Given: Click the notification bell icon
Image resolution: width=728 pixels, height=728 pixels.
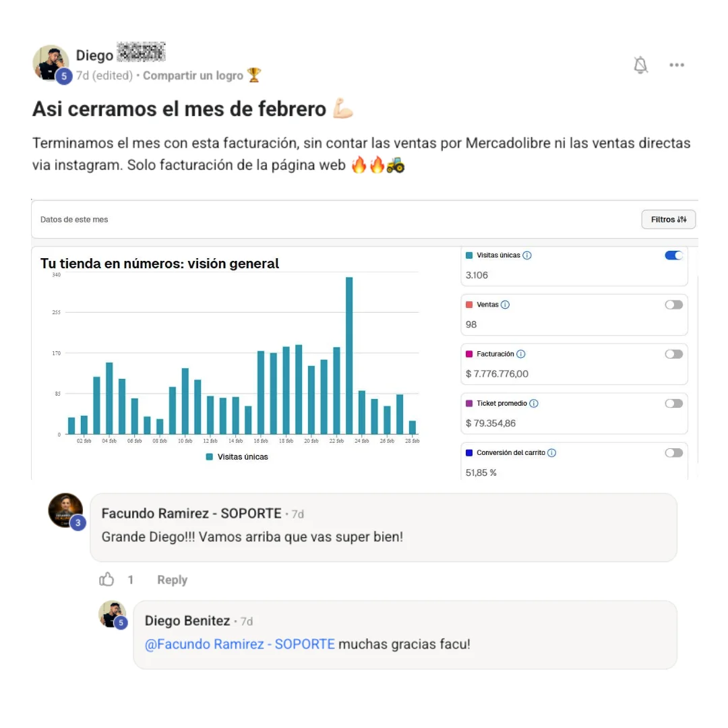Looking at the screenshot, I should [x=640, y=65].
